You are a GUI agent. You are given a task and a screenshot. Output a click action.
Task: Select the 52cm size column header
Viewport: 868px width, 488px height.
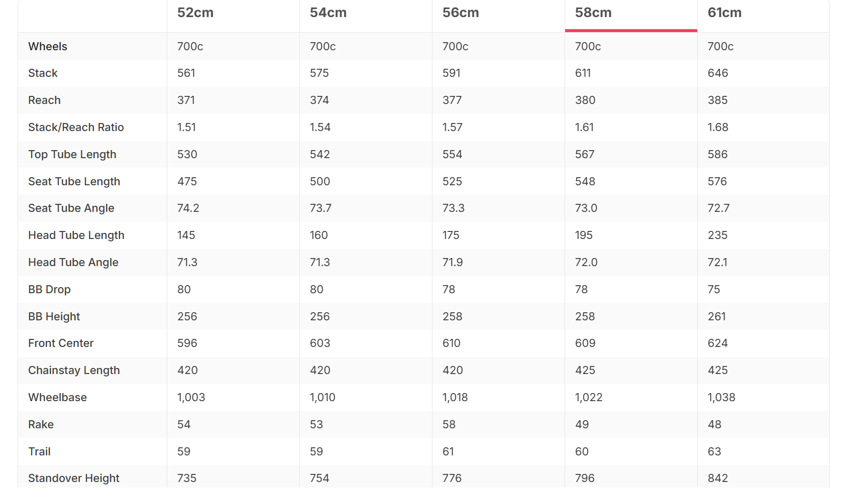(x=195, y=13)
